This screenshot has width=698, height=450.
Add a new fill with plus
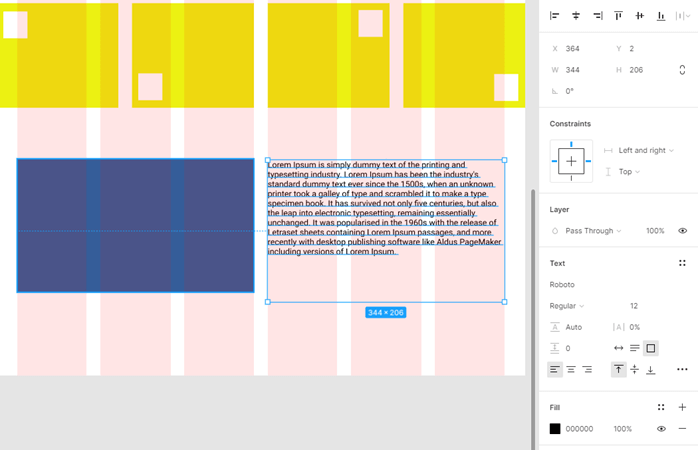click(x=682, y=407)
